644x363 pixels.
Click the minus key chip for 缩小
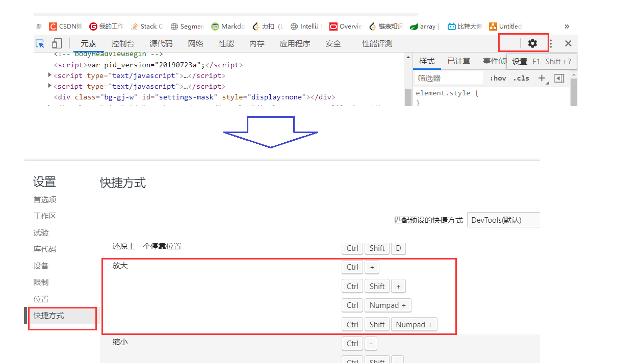[x=371, y=344]
